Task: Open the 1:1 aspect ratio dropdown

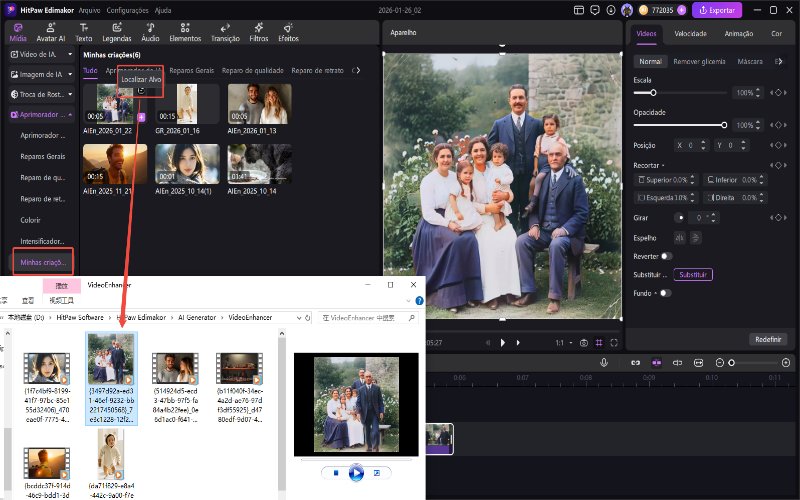Action: (x=564, y=342)
